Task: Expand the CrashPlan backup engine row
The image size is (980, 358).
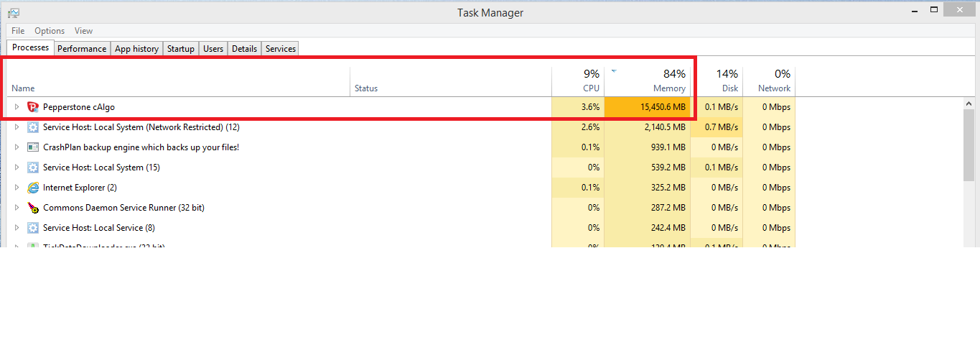Action: (x=17, y=147)
